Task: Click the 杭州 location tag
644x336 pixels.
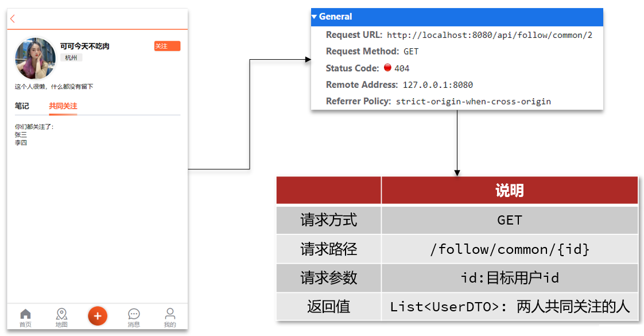Action: pyautogui.click(x=71, y=57)
